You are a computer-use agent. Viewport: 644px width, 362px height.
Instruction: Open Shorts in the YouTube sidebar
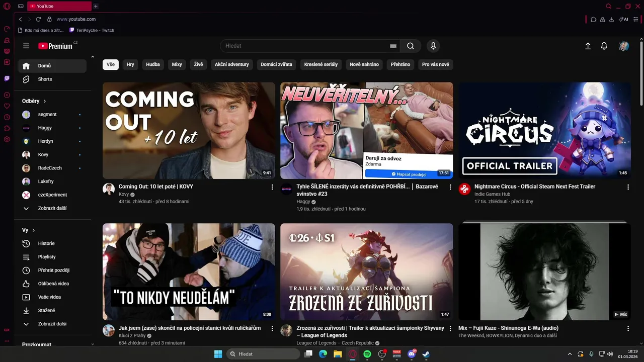tap(52, 79)
